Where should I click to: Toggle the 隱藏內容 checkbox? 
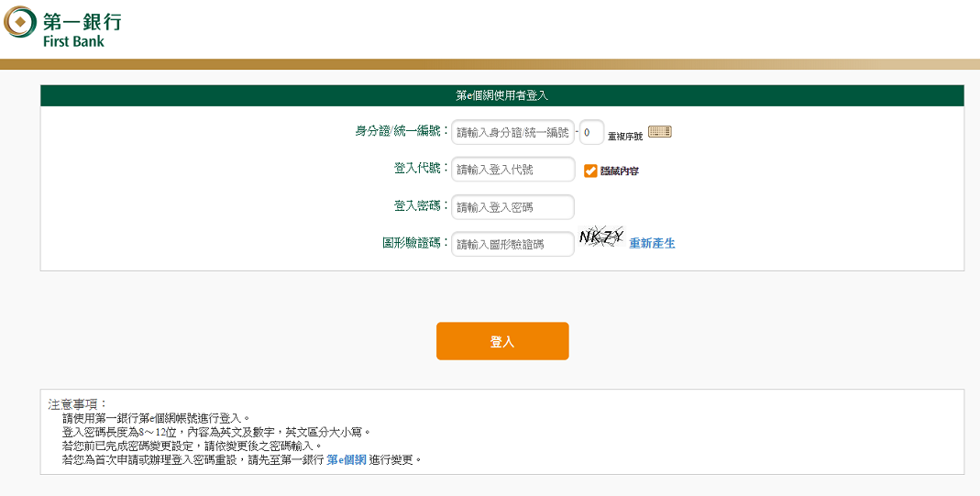590,171
